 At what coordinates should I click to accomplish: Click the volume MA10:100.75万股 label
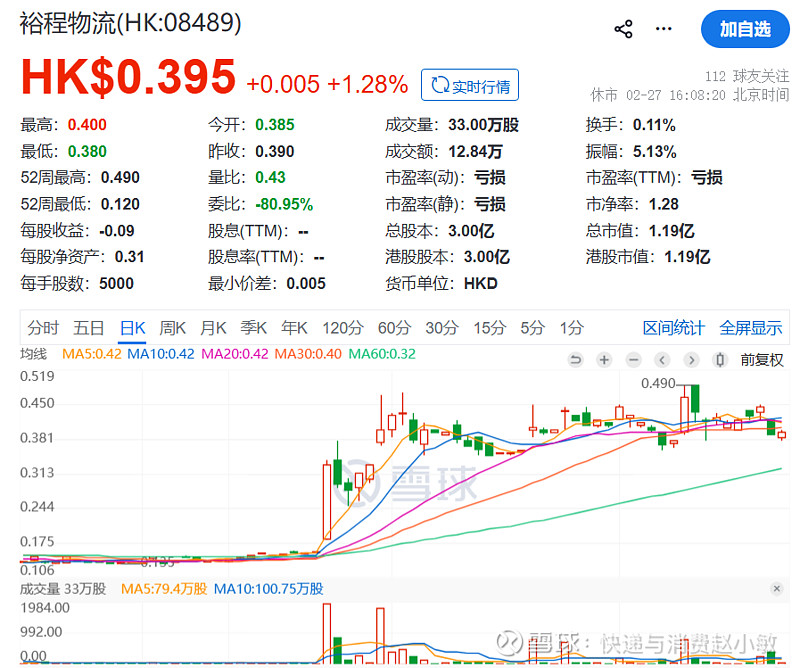click(x=268, y=589)
